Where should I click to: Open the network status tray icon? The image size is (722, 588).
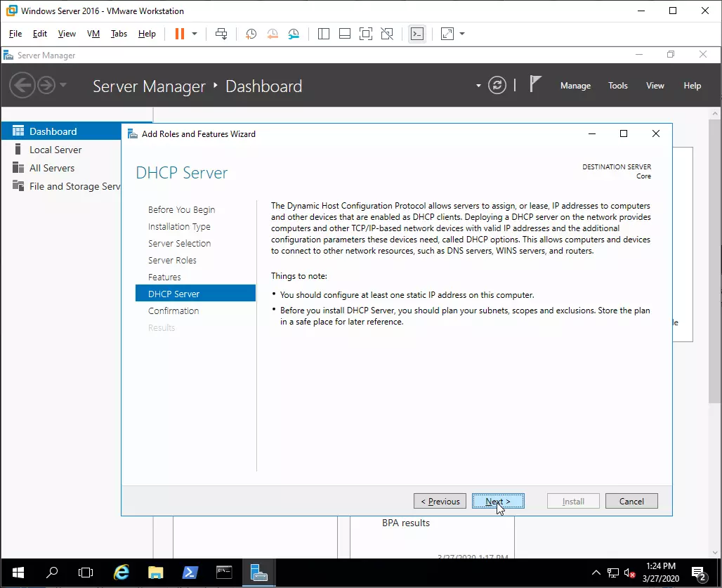(x=613, y=573)
